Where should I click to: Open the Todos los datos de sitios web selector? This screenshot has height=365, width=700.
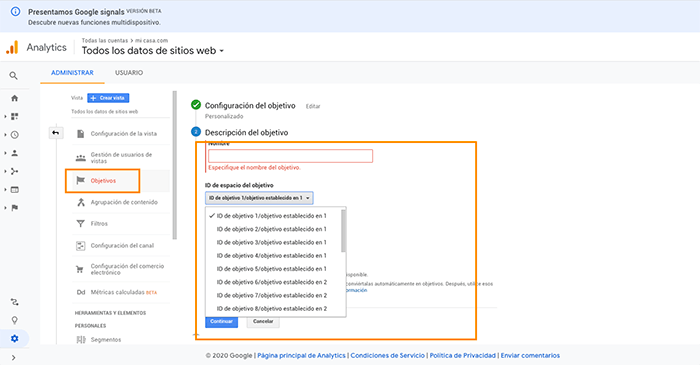[153, 51]
